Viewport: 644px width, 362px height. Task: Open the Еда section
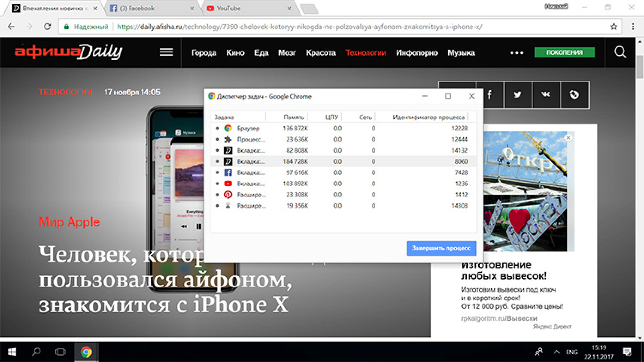point(261,53)
